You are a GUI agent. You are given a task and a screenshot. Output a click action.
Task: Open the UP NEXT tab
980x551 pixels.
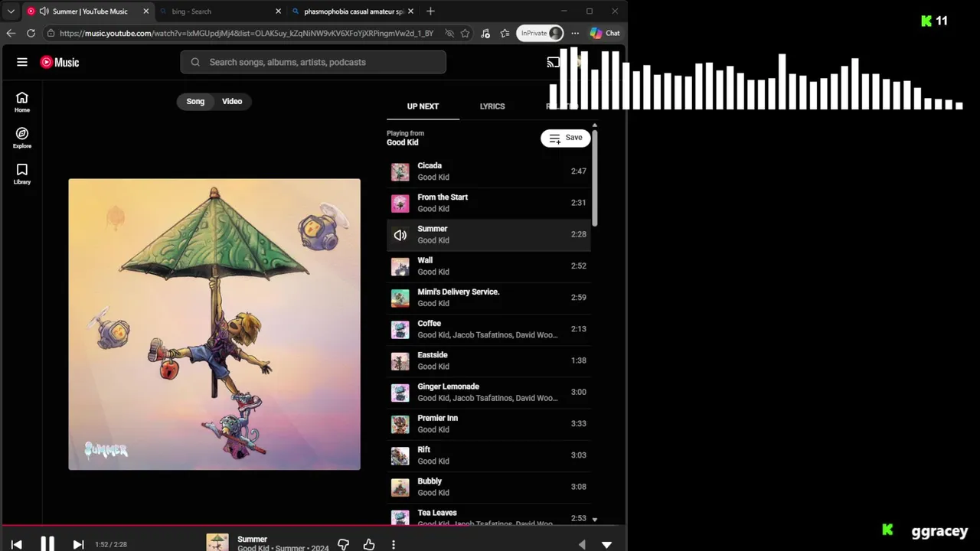pos(423,106)
